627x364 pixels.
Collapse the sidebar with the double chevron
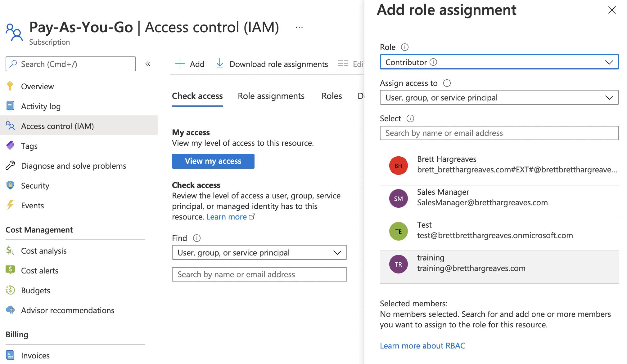pos(148,64)
